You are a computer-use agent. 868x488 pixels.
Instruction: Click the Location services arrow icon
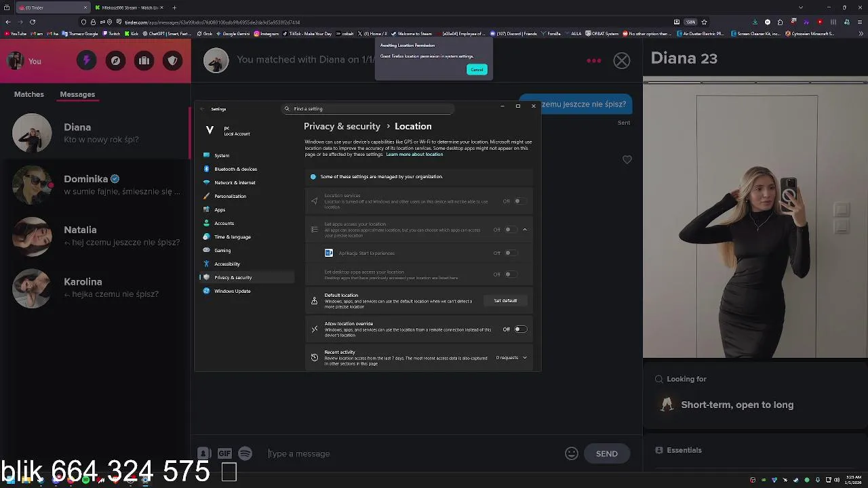coord(314,201)
